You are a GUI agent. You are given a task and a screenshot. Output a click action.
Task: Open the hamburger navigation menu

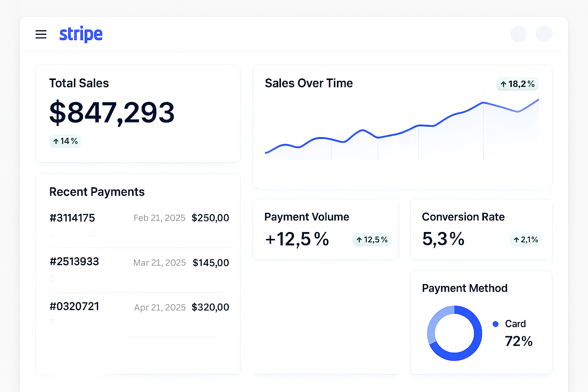tap(41, 34)
